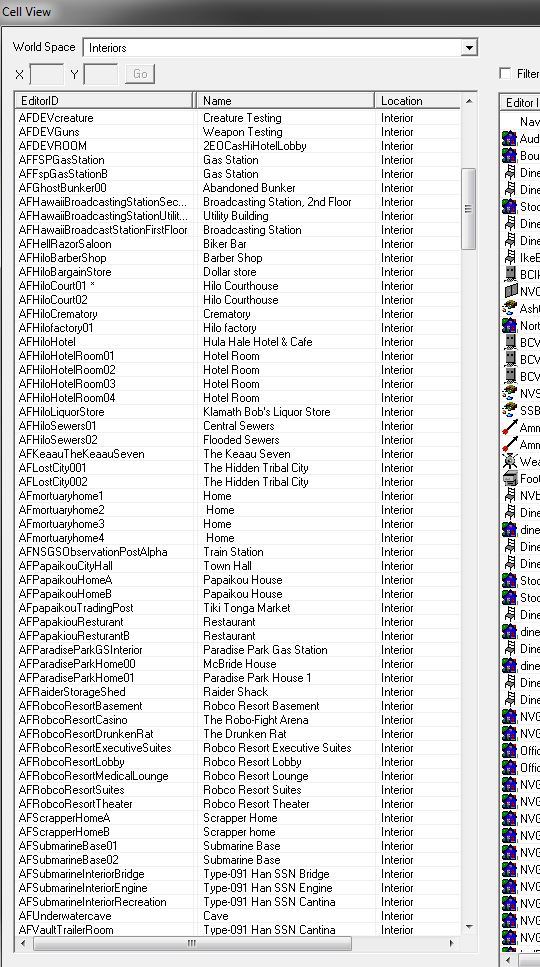
Task: Click the 'Train Station' name entry
Action: click(233, 552)
